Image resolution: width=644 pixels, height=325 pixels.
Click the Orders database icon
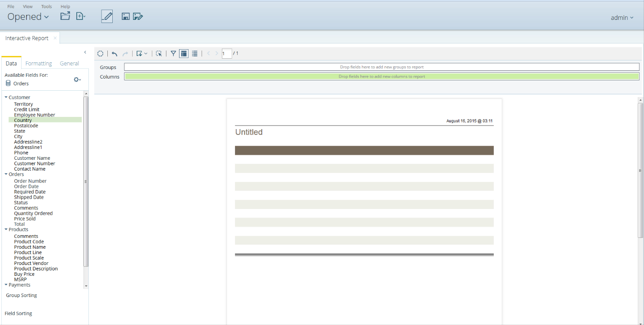(8, 84)
